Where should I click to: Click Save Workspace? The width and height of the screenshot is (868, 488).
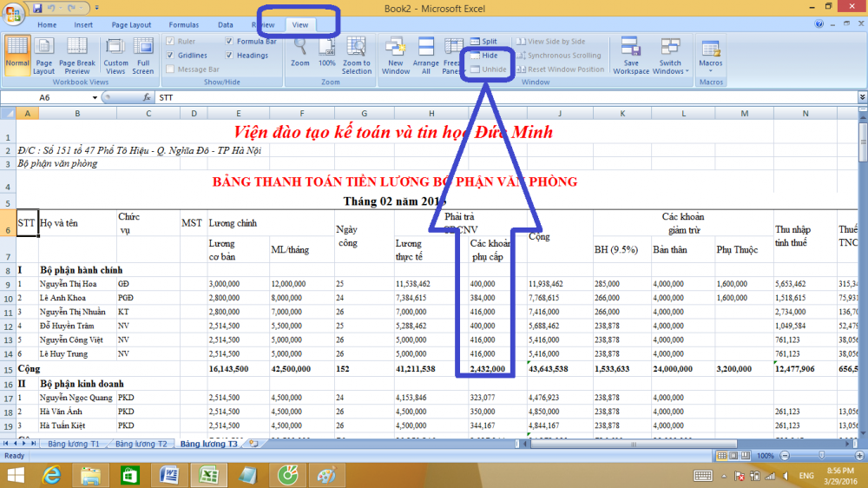631,55
